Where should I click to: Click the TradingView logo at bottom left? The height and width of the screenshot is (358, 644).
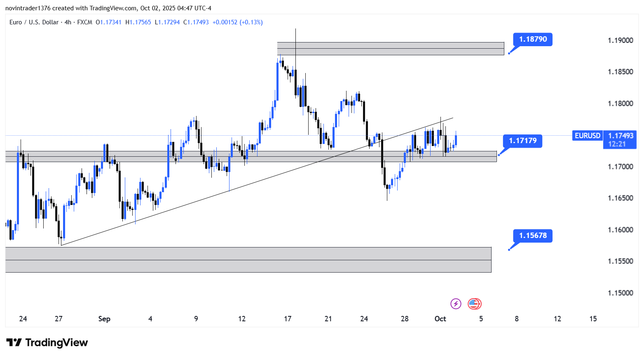(47, 343)
